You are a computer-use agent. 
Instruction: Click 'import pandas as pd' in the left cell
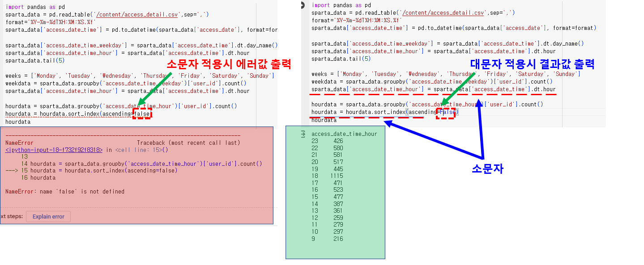[x=35, y=7]
